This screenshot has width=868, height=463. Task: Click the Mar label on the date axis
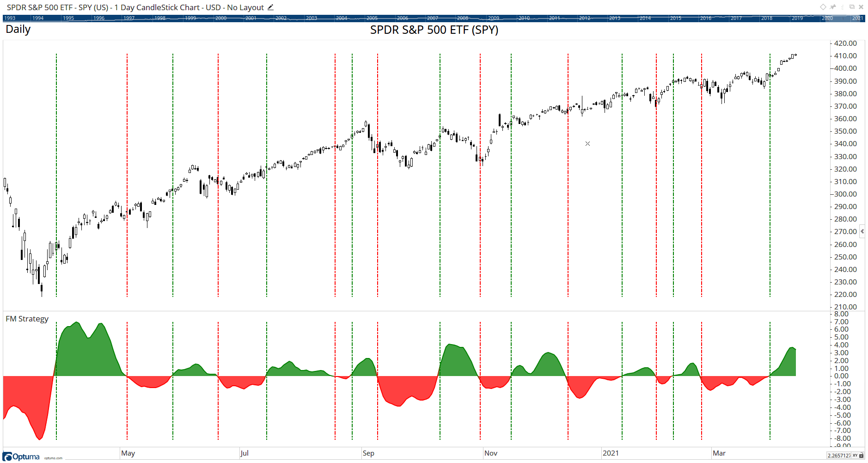point(719,453)
